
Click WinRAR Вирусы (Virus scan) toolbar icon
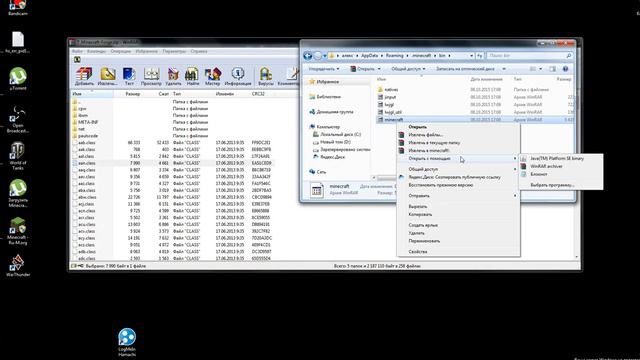(x=265, y=76)
